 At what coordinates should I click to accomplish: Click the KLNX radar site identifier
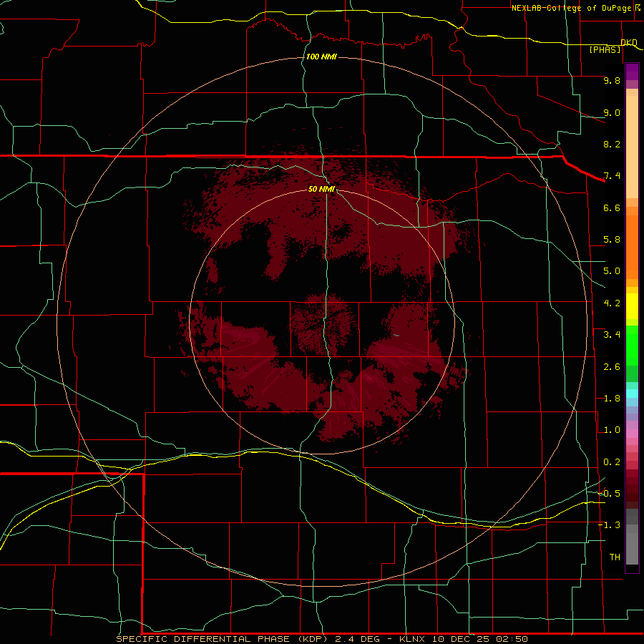click(x=412, y=639)
